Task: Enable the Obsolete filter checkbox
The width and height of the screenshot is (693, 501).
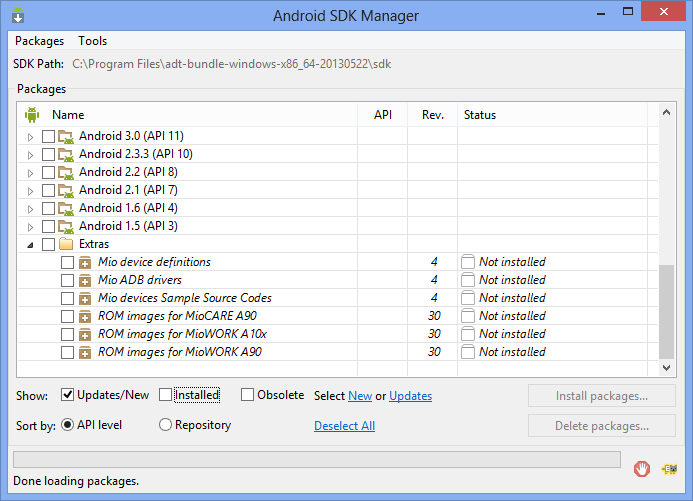Action: point(248,395)
